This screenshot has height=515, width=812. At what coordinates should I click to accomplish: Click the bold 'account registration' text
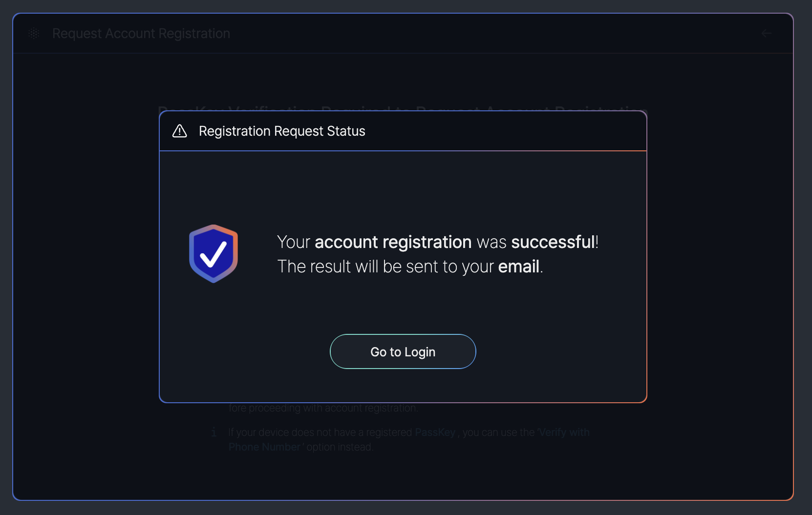(393, 242)
